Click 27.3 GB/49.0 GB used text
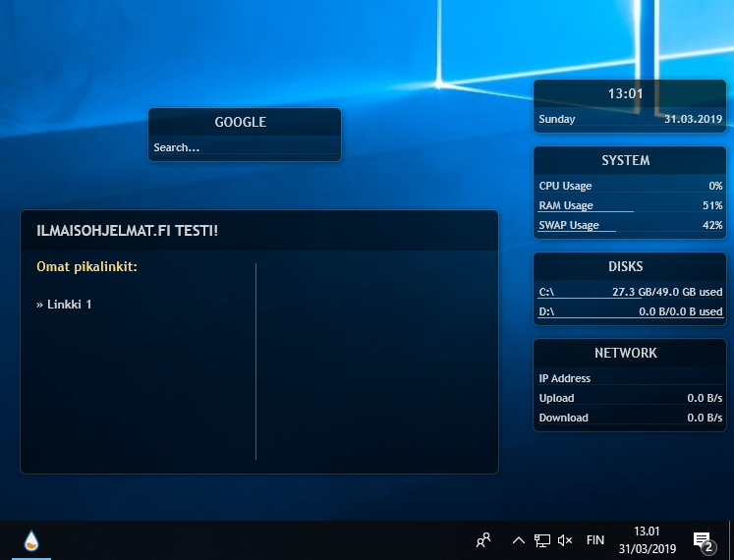The width and height of the screenshot is (734, 560). point(667,292)
